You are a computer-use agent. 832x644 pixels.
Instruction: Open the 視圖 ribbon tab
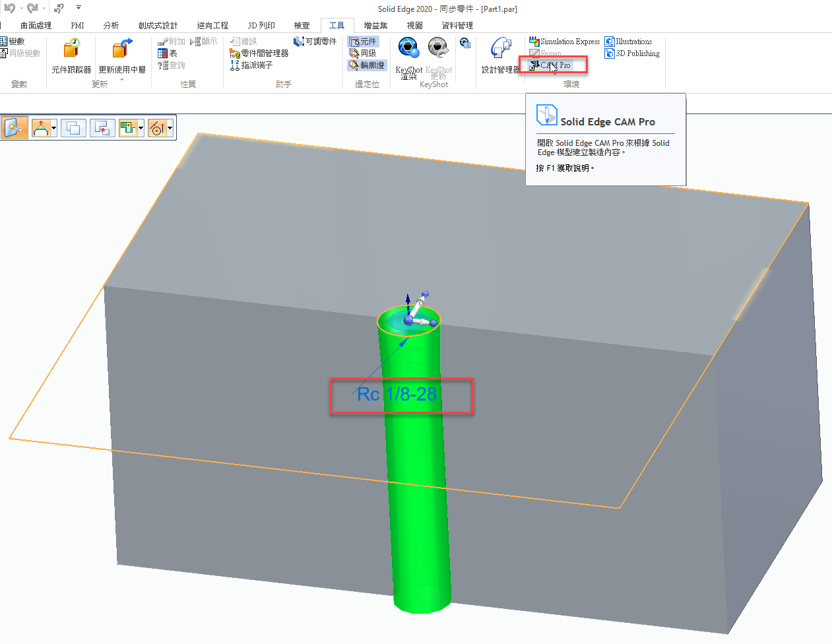click(414, 26)
